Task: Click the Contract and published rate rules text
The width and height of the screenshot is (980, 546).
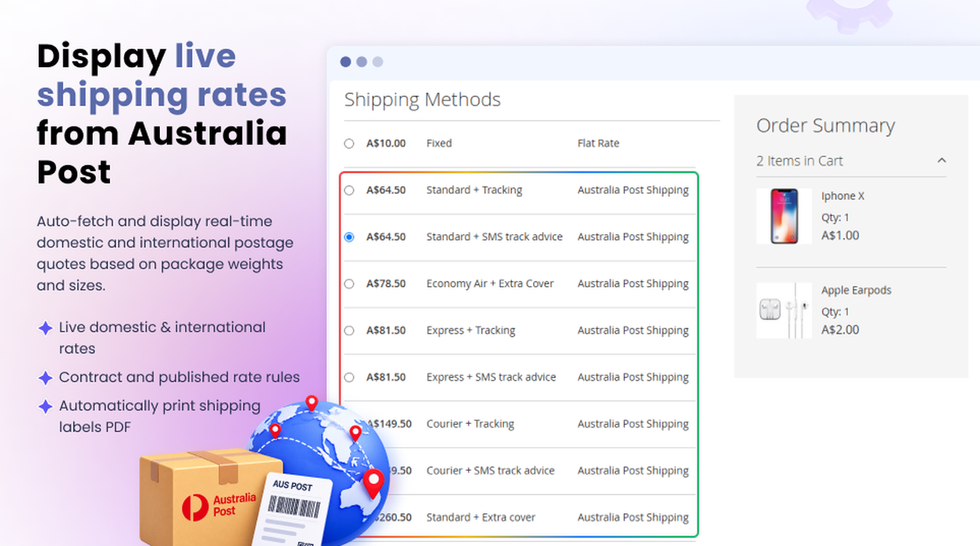Action: click(180, 377)
